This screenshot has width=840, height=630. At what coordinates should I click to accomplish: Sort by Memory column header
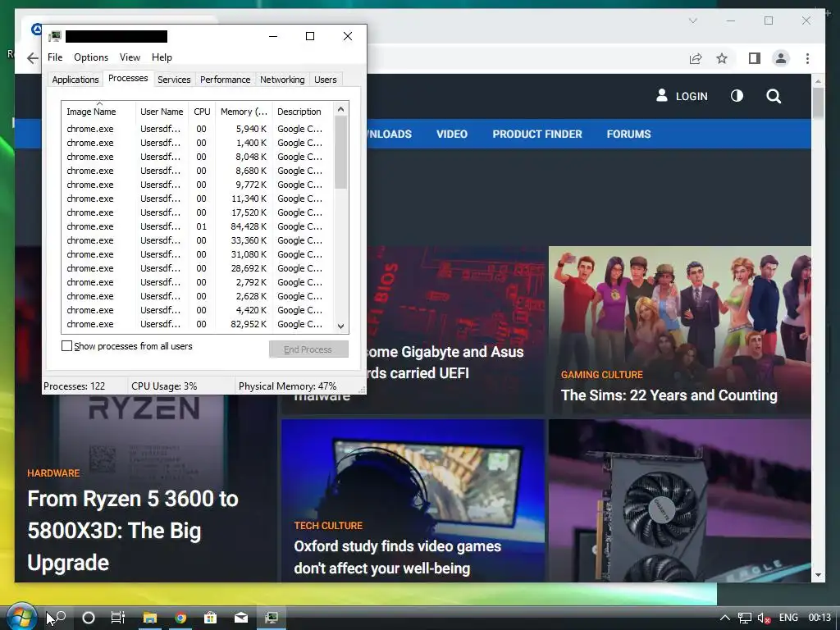(x=244, y=112)
